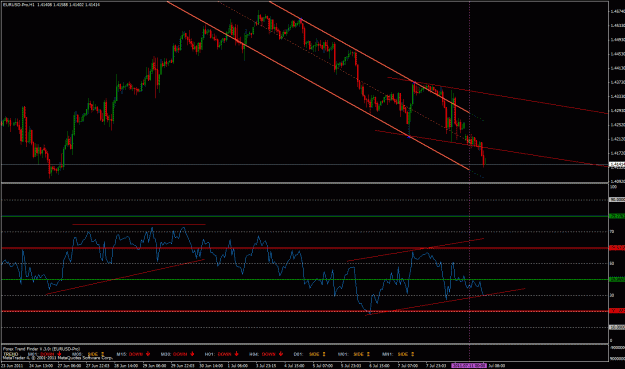Image resolution: width=625 pixels, height=369 pixels.
Task: Select the rising red trendline under oscillator lows
Action: tap(445, 302)
